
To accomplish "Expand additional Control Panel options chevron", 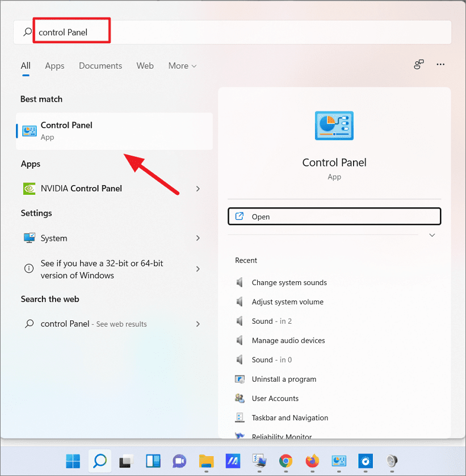I will click(432, 235).
